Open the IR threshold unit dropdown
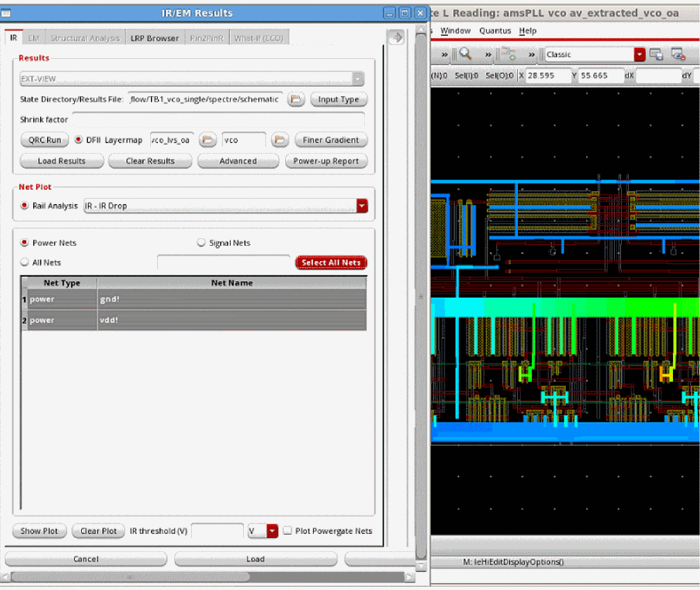This screenshot has width=700, height=590. pyautogui.click(x=271, y=531)
